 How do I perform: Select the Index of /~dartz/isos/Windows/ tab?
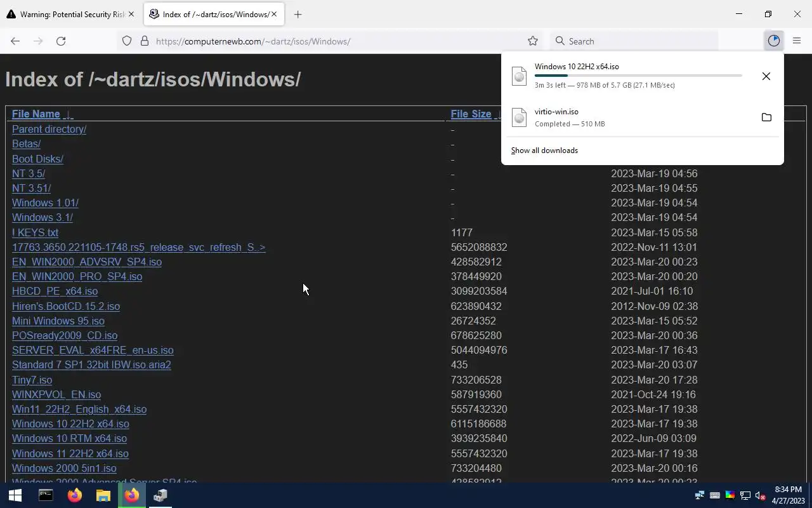click(x=214, y=14)
